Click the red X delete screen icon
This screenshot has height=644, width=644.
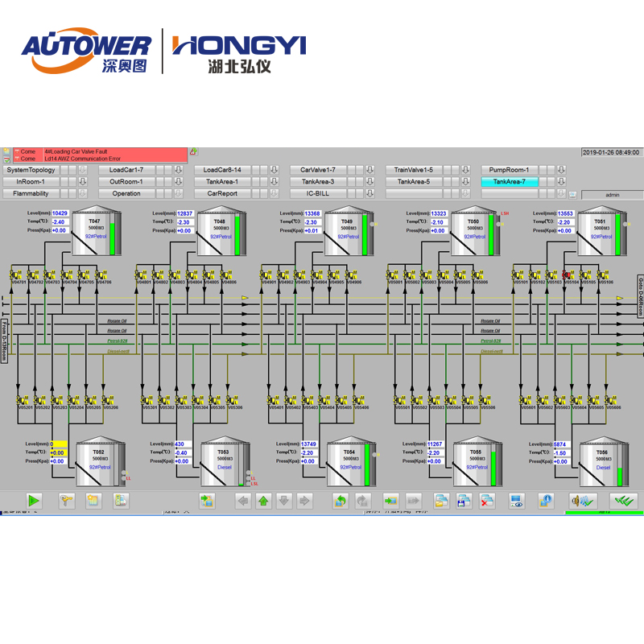(487, 501)
